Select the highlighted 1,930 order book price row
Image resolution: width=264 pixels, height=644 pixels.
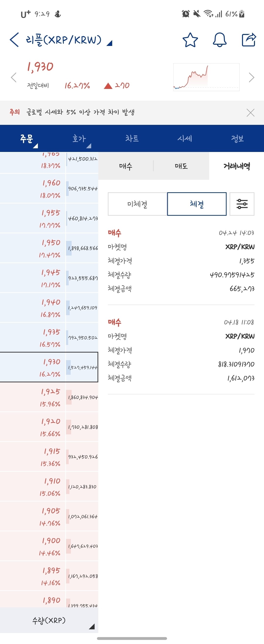tap(49, 367)
